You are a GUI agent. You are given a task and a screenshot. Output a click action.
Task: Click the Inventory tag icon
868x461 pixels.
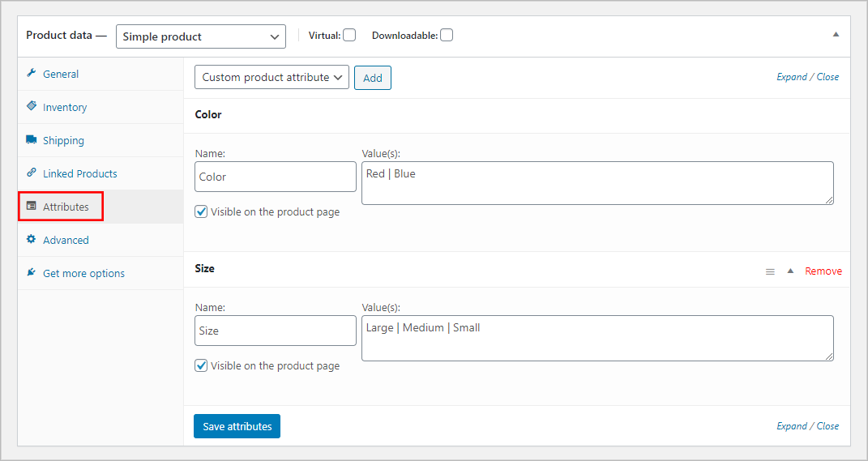click(x=32, y=106)
